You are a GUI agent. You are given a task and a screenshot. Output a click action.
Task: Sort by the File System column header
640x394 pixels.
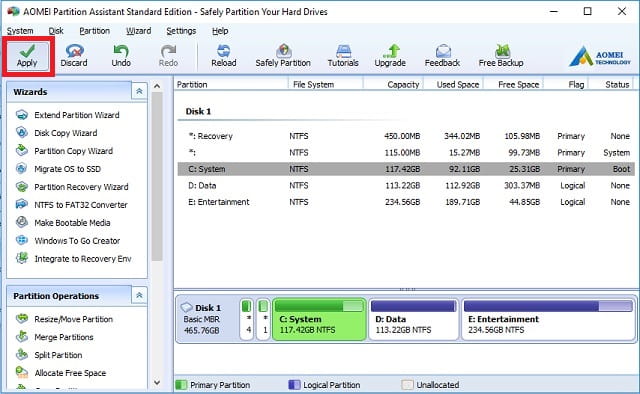[x=326, y=85]
